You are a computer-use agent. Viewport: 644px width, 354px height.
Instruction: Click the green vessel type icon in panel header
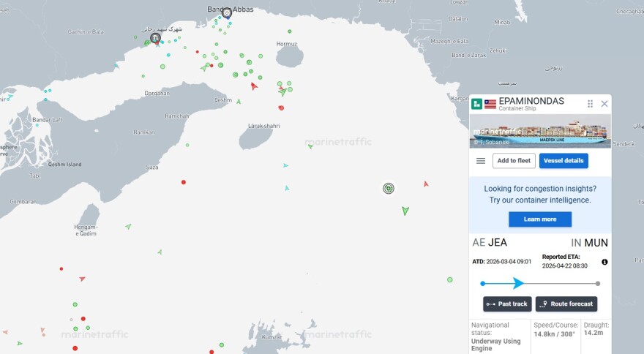pos(476,105)
